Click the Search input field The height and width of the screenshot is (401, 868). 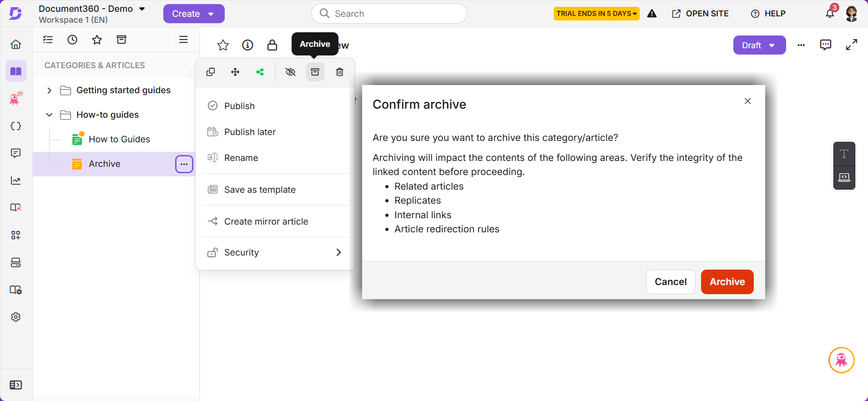tap(389, 14)
